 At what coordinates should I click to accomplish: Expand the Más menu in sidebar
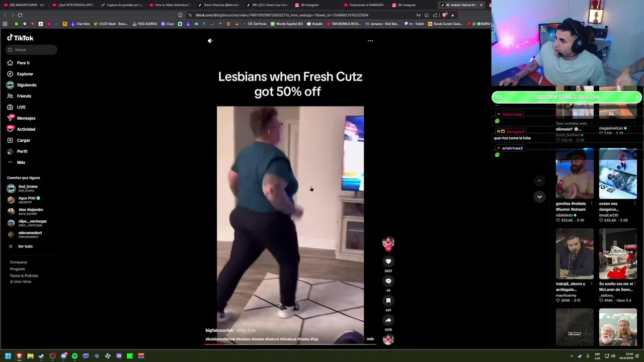(16, 162)
